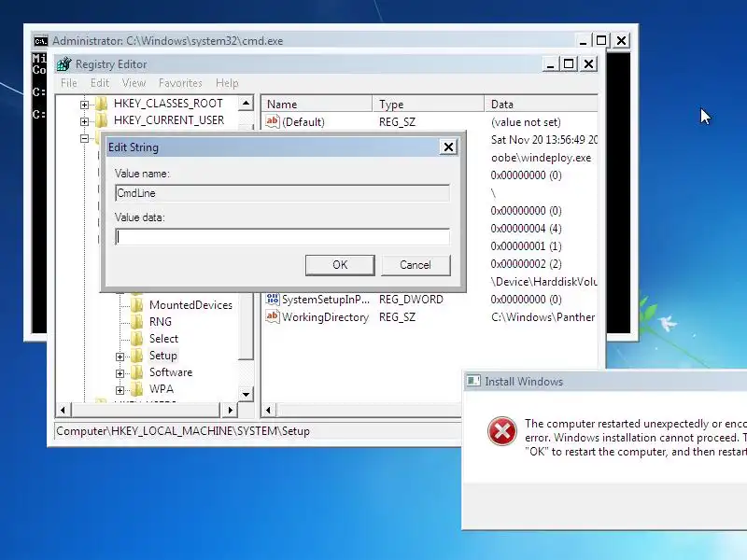Click the MountedDevices folder icon
Viewport: 747px width, 560px height.
pos(136,305)
